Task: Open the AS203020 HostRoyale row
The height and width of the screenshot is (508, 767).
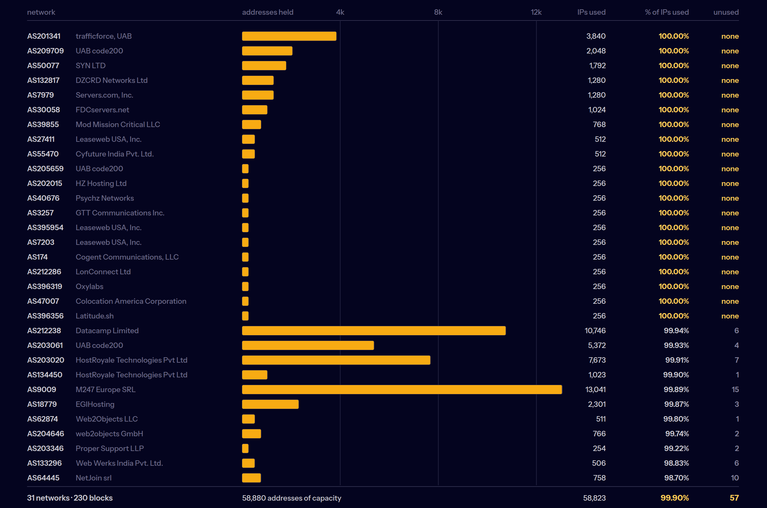Action: coord(383,360)
